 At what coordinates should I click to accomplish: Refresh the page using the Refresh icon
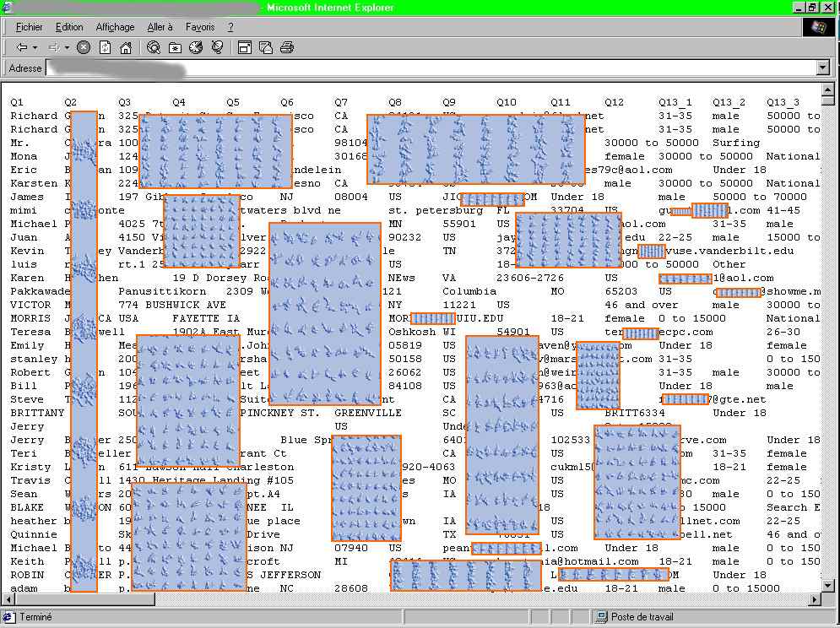click(x=105, y=47)
